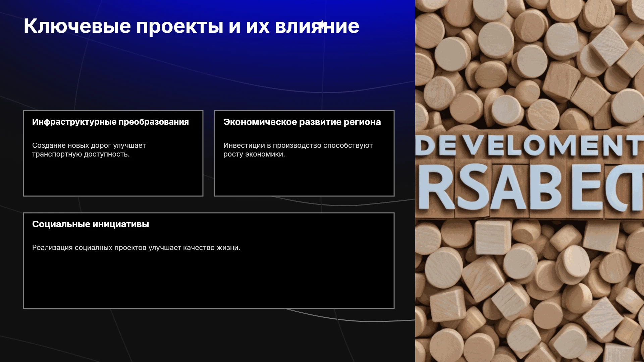Viewport: 644px width, 362px height.
Task: Click the empty lower area of the infrastructure card
Action: 113,178
